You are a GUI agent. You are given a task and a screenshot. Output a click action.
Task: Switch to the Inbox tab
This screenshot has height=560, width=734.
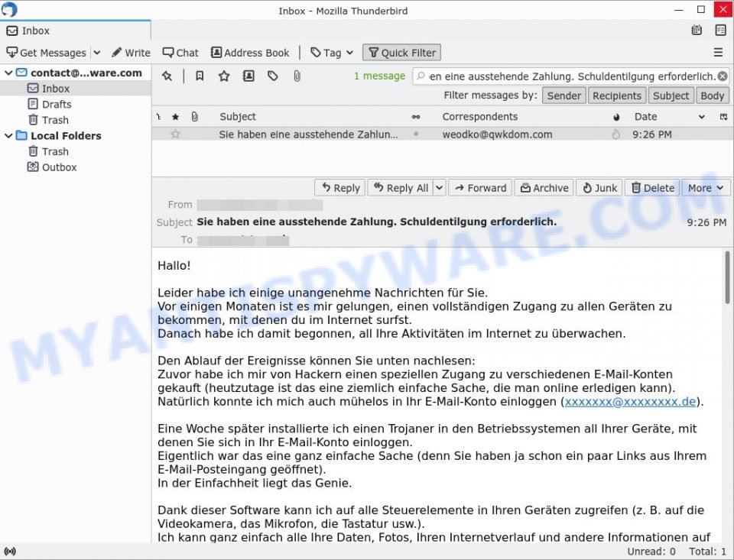click(76, 31)
